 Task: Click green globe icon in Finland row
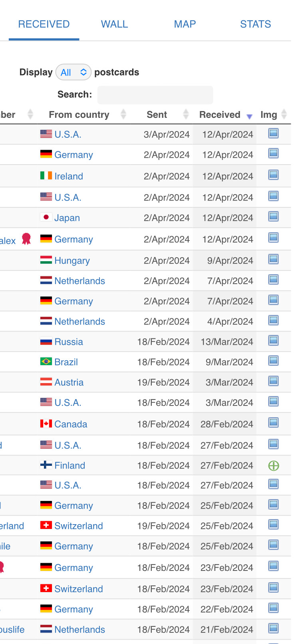coord(274,466)
